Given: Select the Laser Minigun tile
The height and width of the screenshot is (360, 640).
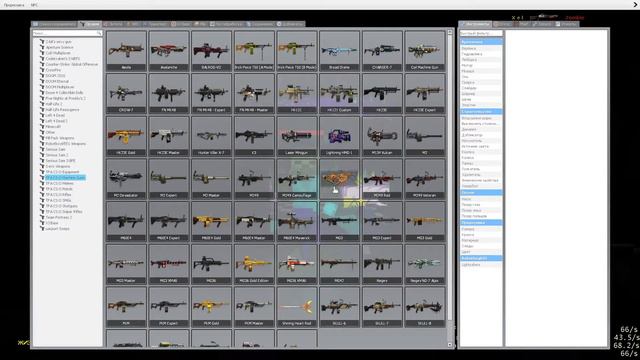Looking at the screenshot, I should pos(297,136).
